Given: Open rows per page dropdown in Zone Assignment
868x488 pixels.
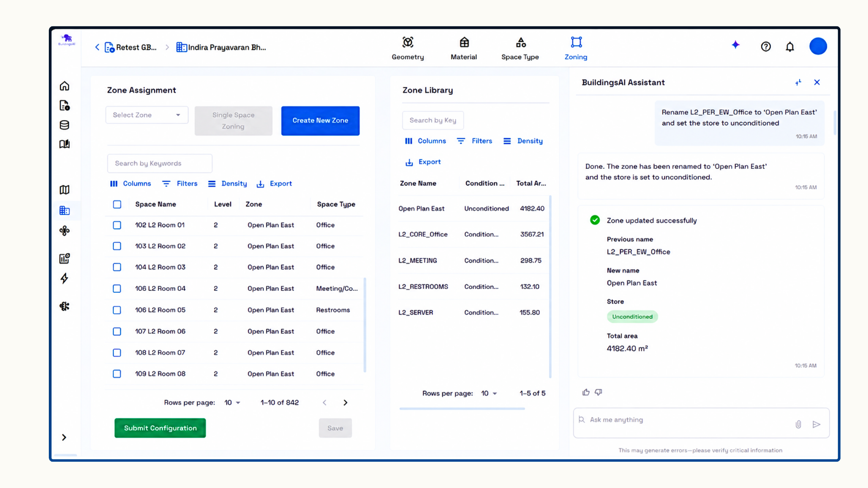Looking at the screenshot, I should 232,403.
